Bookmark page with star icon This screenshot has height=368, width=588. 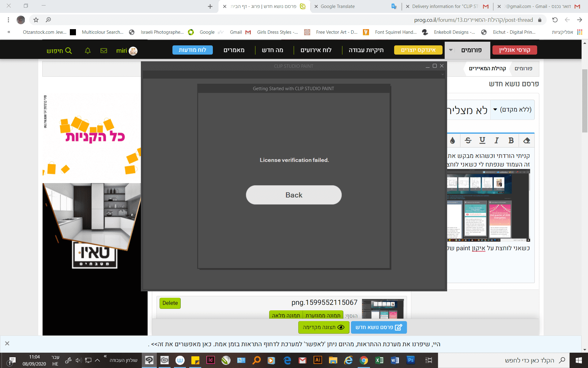click(x=36, y=20)
